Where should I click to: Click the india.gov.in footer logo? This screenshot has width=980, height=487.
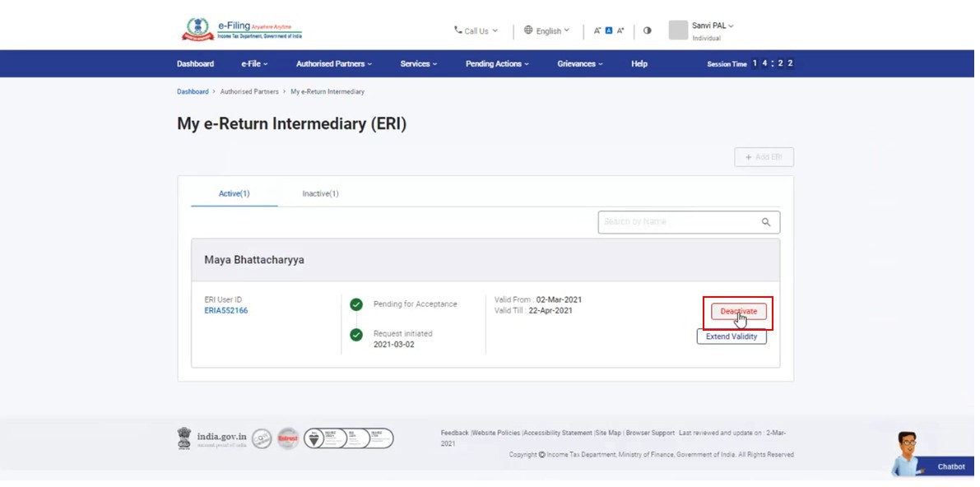[x=212, y=438]
